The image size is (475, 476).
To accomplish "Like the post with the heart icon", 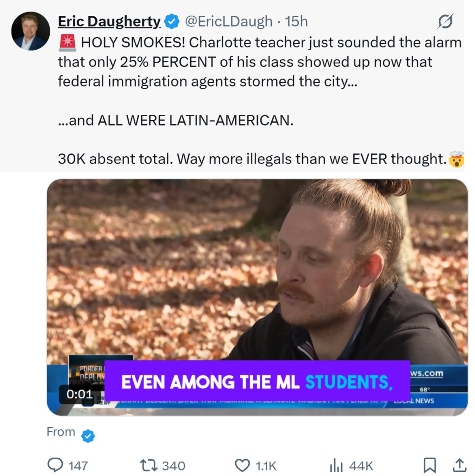I will (x=242, y=465).
